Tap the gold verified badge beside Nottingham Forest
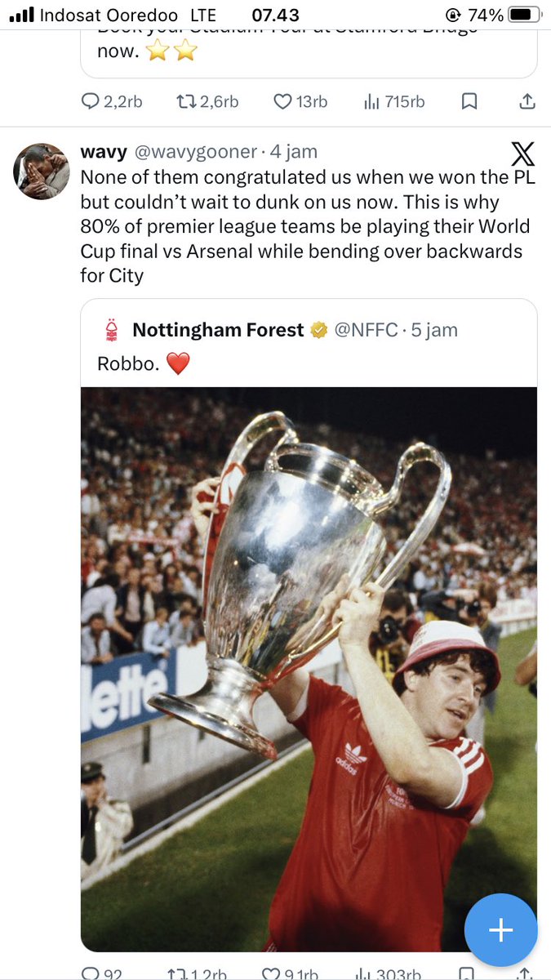 tap(318, 330)
